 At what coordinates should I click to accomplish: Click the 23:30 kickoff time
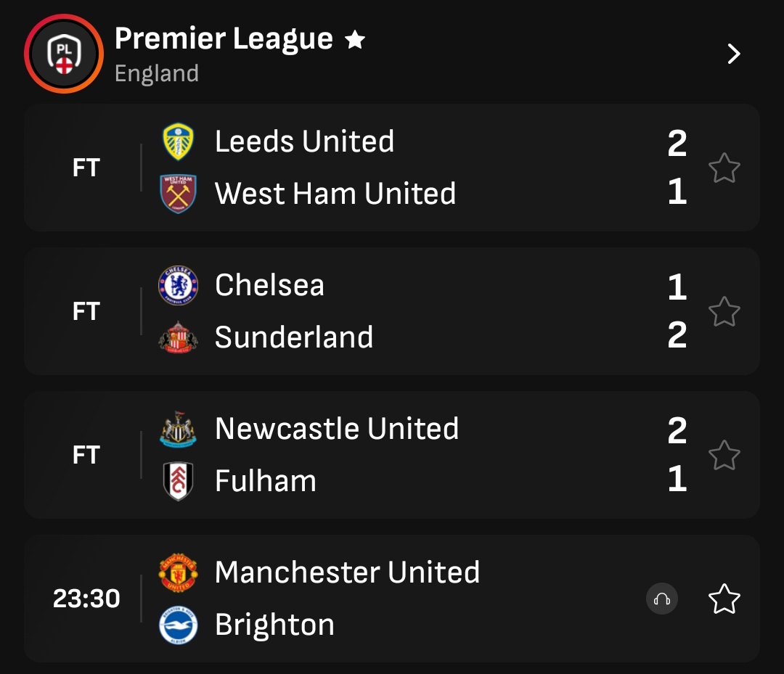pos(86,599)
